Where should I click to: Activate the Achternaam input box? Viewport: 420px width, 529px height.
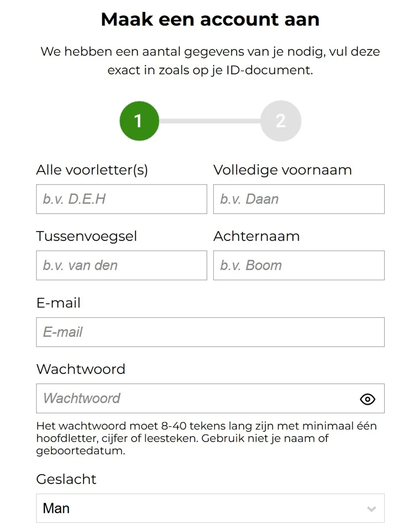(x=299, y=265)
